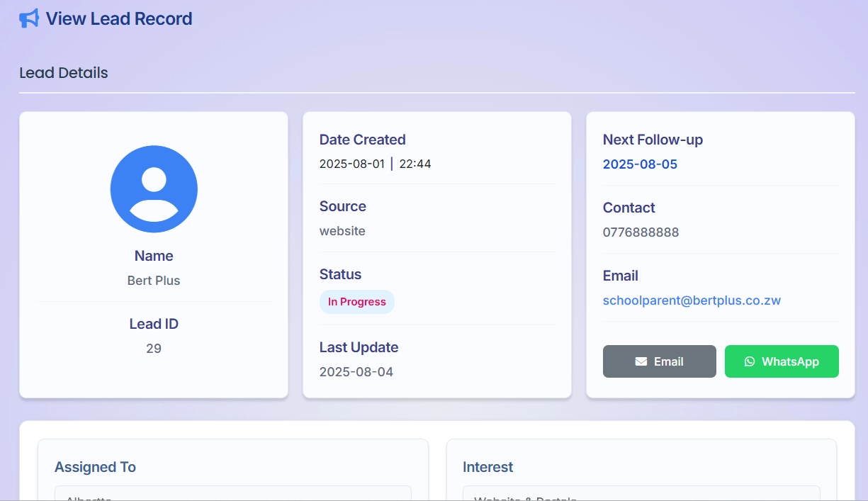Click the Last Update date 2025-08-04
868x501 pixels.
tap(356, 372)
